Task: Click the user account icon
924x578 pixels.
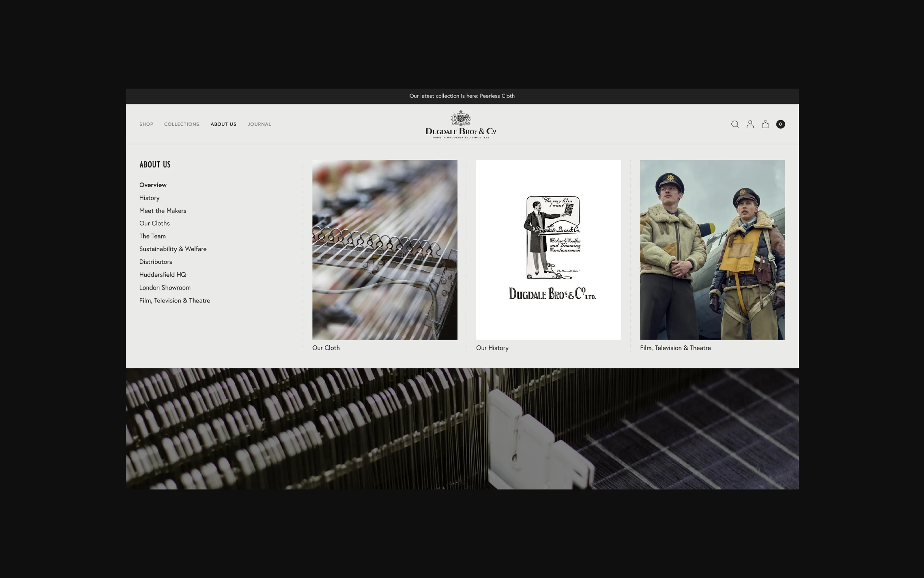Action: (750, 124)
